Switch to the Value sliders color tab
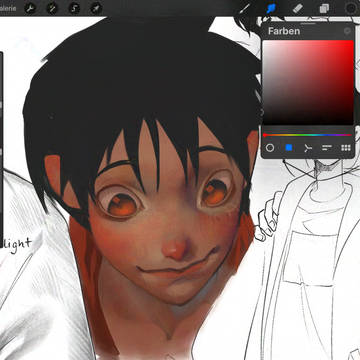The image size is (360, 360). tap(327, 147)
